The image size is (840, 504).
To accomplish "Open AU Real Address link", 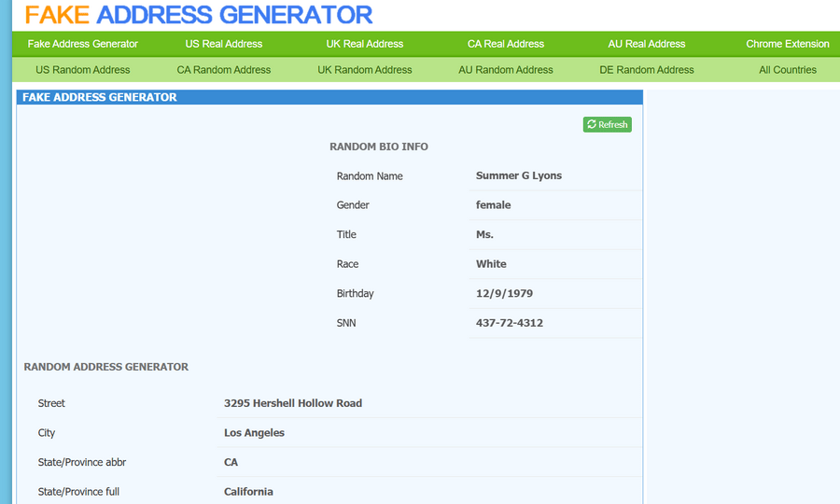I will pos(647,44).
